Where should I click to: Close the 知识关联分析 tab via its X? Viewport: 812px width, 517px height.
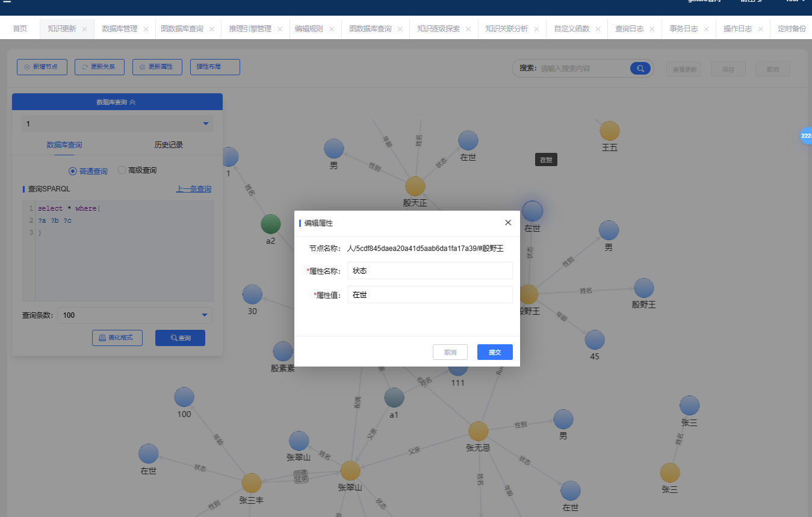[x=538, y=29]
